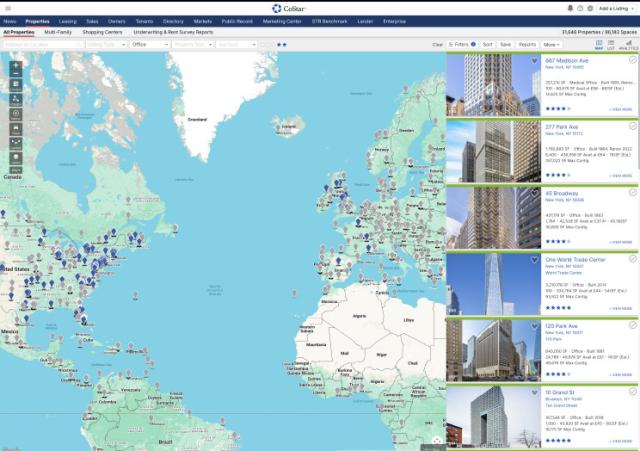The width and height of the screenshot is (640, 451).
Task: Switch to List view icon
Action: (611, 44)
